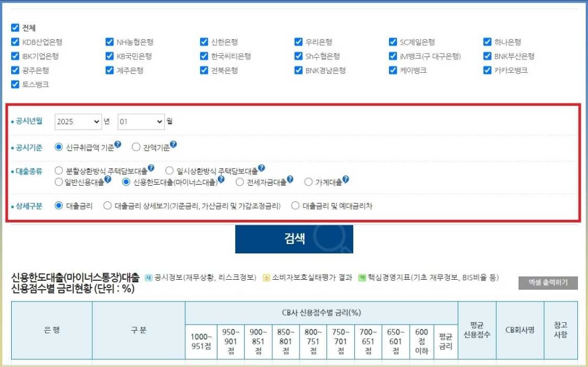This screenshot has height=367, width=588.
Task: Open the help tooltip next to 신규취급액 기준
Action: point(118,144)
